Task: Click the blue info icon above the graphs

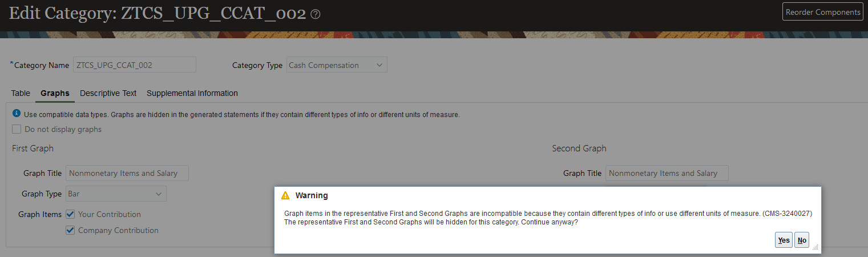Action: (17, 114)
